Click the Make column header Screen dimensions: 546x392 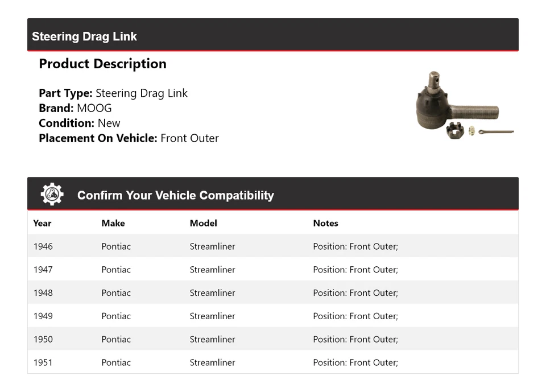click(113, 223)
